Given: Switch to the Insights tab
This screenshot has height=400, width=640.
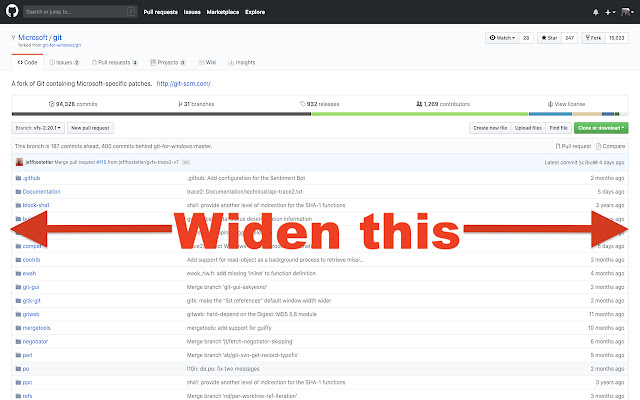Looking at the screenshot, I should [242, 62].
